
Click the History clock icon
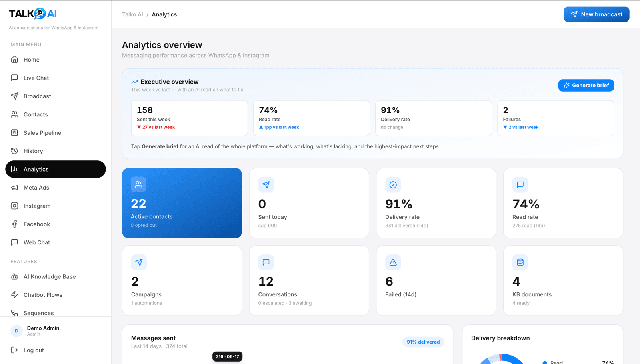click(x=14, y=151)
